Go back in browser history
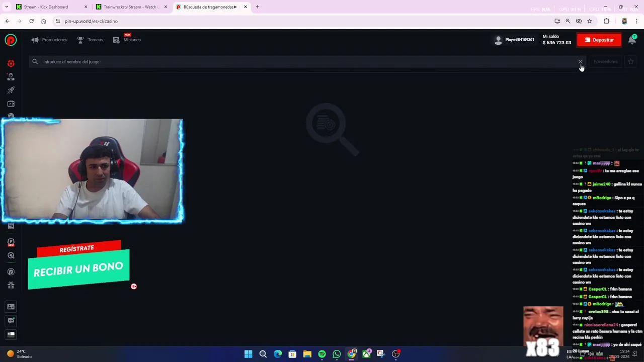This screenshot has height=362, width=644. (x=8, y=21)
